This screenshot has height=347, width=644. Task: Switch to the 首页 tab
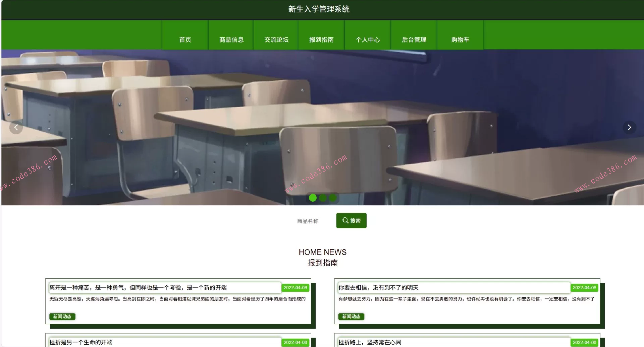click(185, 39)
